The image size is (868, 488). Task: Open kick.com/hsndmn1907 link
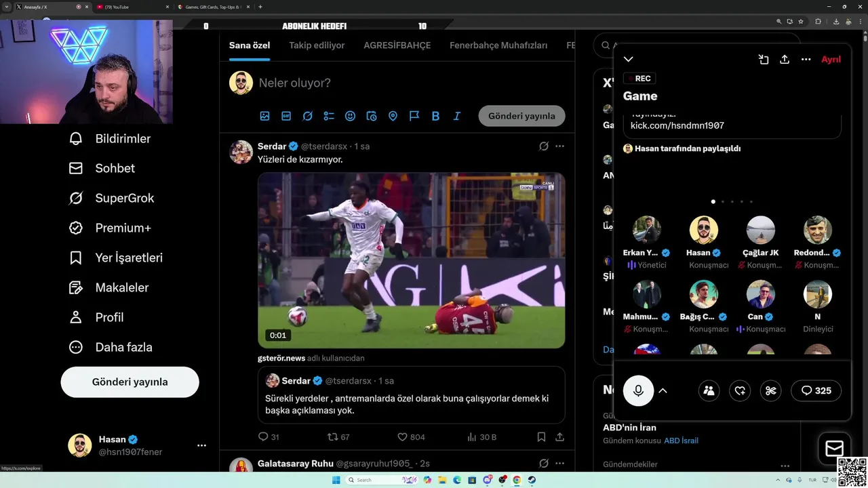pyautogui.click(x=677, y=125)
